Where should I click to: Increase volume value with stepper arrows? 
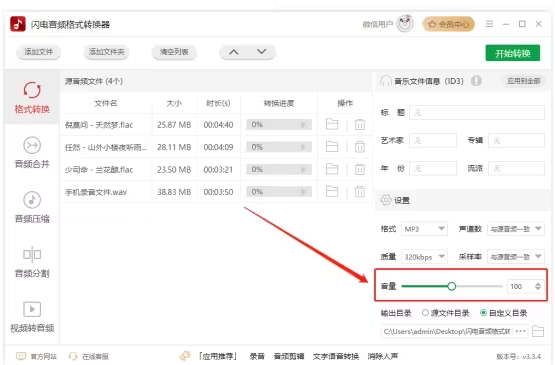point(538,284)
